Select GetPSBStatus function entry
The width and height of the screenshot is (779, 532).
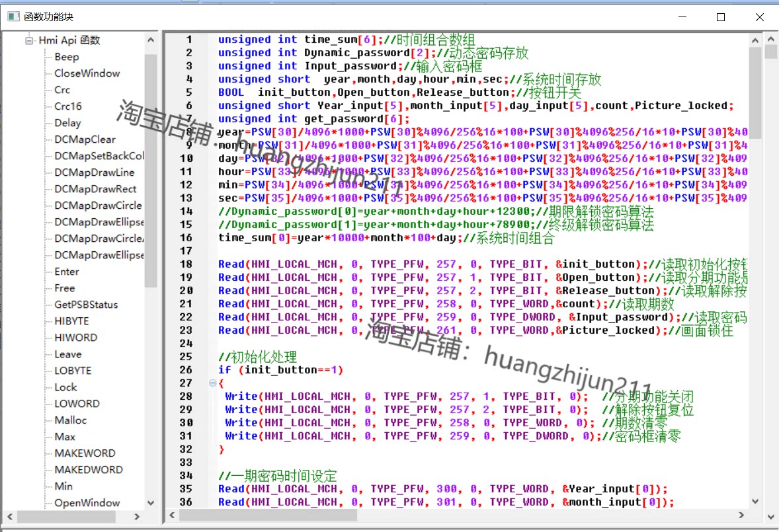click(x=86, y=305)
